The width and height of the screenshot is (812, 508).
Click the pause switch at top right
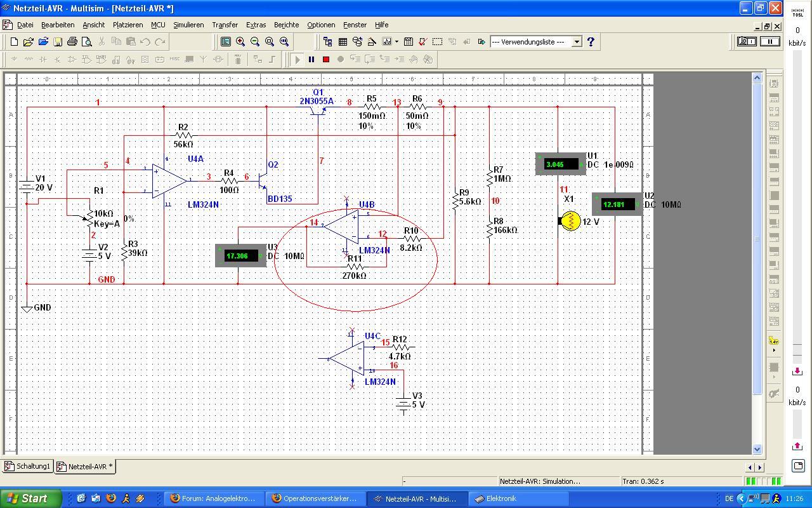tap(770, 41)
